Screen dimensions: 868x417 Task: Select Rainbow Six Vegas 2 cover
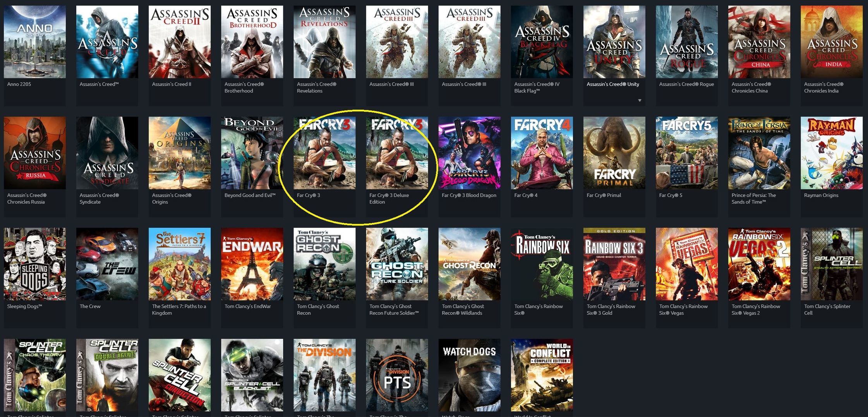click(x=759, y=264)
